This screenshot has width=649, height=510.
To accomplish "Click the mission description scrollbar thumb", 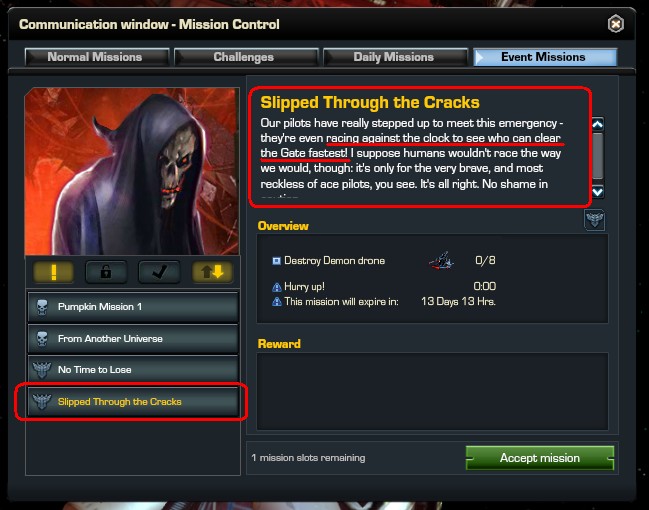I will (598, 156).
